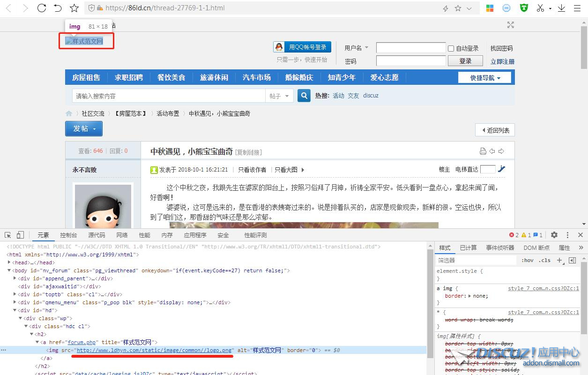Go forward to the next browser page
The width and height of the screenshot is (588, 375).
coord(25,8)
